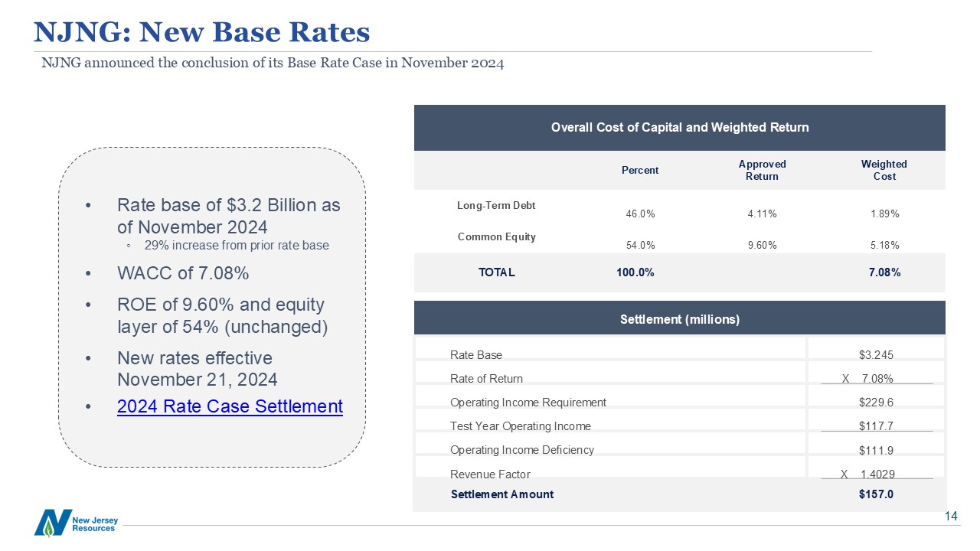Viewport: 980px width, 551px height.
Task: Select the Approved Return column heading
Action: click(x=761, y=170)
